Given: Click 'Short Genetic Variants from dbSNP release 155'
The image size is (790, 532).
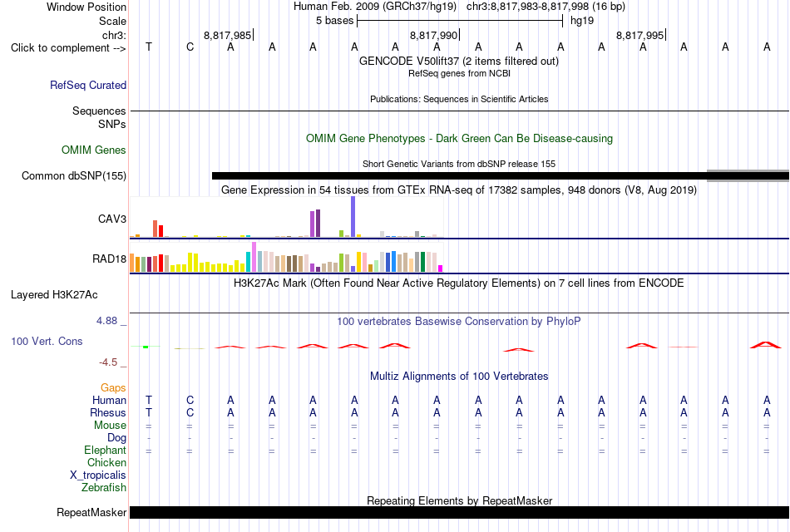Looking at the screenshot, I should [459, 164].
